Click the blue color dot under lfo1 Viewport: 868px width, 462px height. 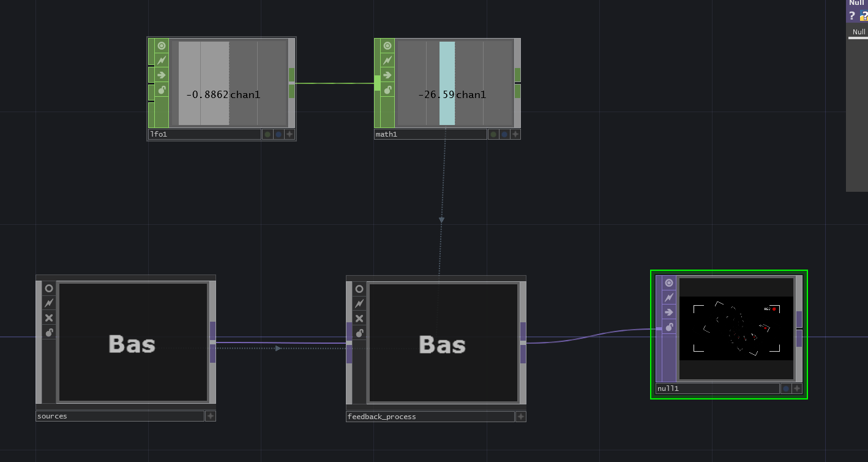[x=279, y=134]
